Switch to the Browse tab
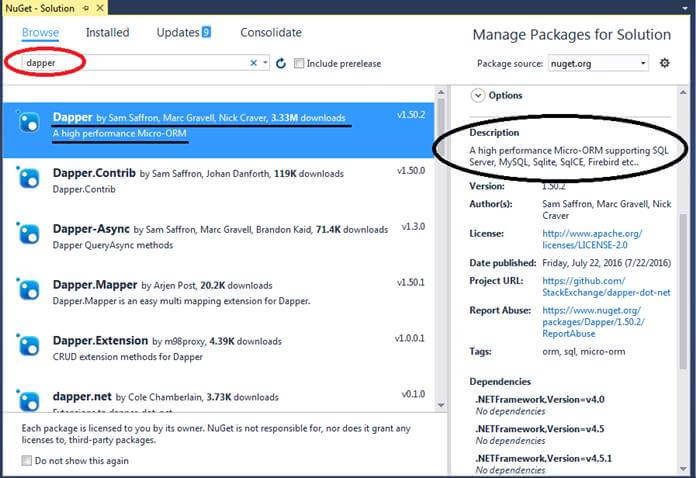Viewport: 696px width, 478px height. click(40, 32)
